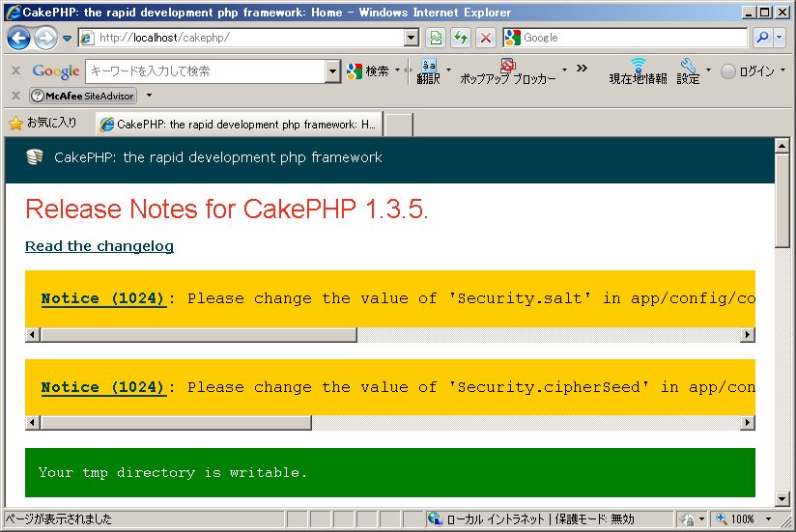This screenshot has height=532, width=796.
Task: Click the Google search box in IE
Action: (624, 38)
